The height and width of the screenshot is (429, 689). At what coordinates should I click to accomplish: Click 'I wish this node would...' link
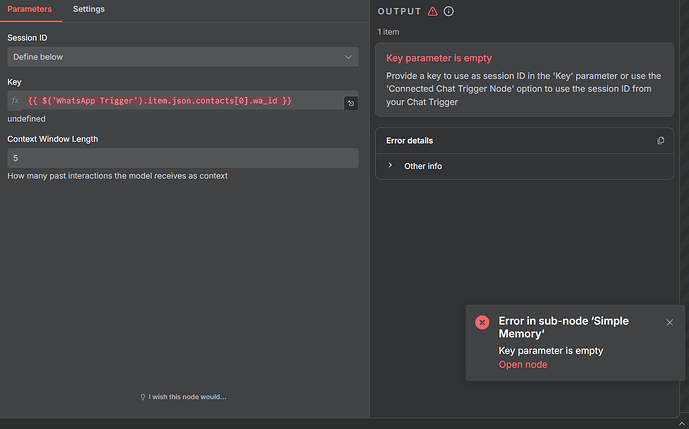pyautogui.click(x=188, y=397)
